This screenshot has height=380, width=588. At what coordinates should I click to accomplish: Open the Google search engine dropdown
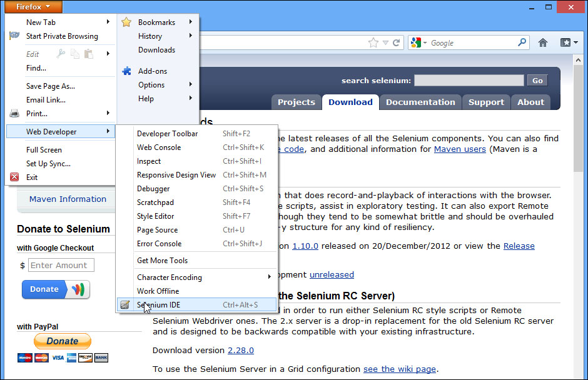point(419,43)
